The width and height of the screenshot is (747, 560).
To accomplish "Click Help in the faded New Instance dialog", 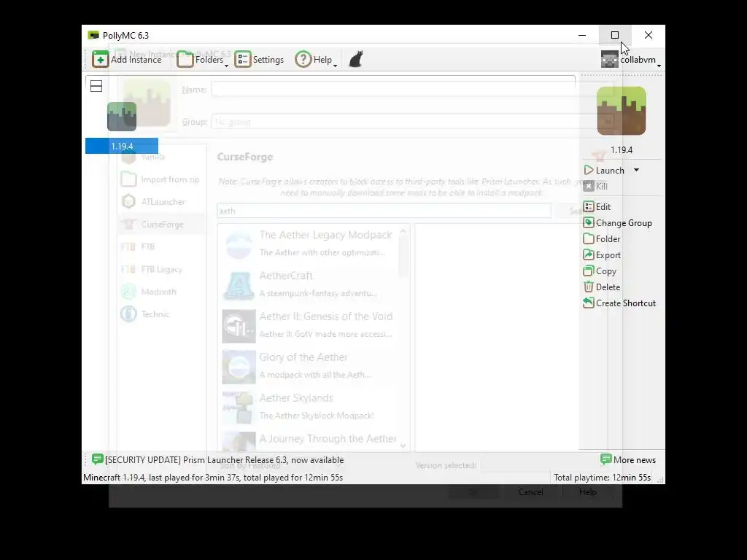I will pos(588,492).
